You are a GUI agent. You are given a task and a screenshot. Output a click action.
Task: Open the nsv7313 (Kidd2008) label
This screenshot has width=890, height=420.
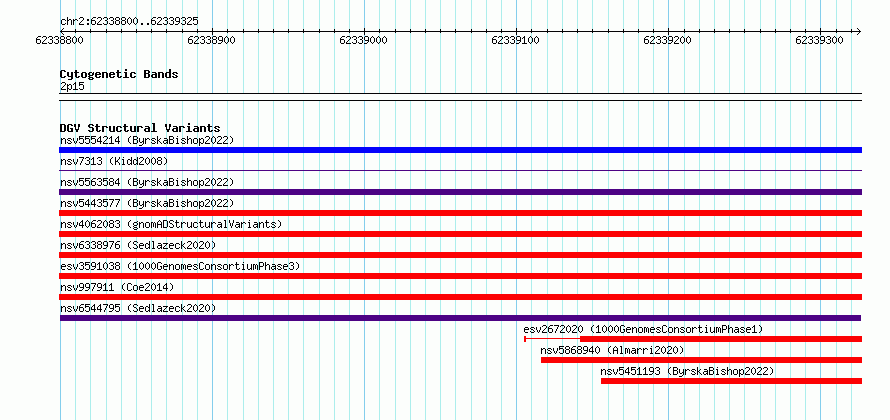point(114,161)
